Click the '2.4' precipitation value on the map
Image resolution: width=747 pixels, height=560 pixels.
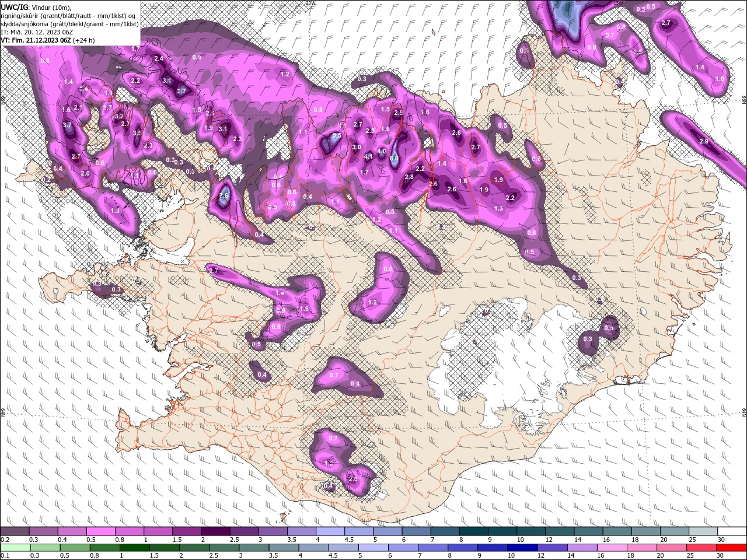[x=159, y=59]
